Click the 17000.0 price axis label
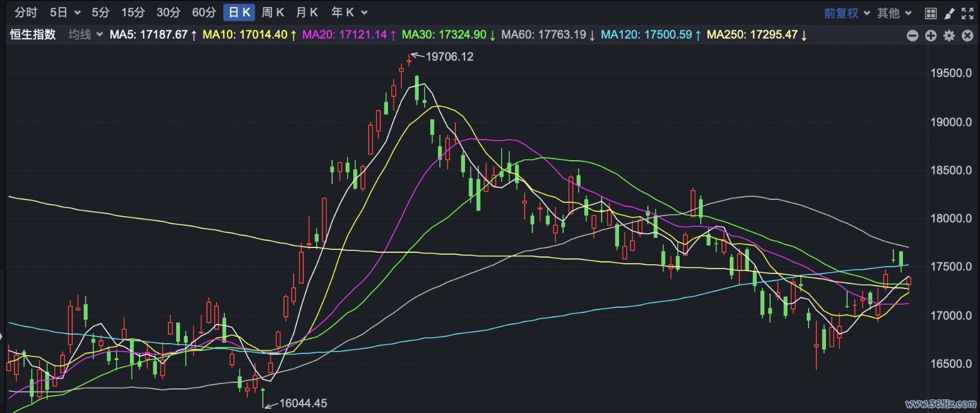 click(x=951, y=315)
